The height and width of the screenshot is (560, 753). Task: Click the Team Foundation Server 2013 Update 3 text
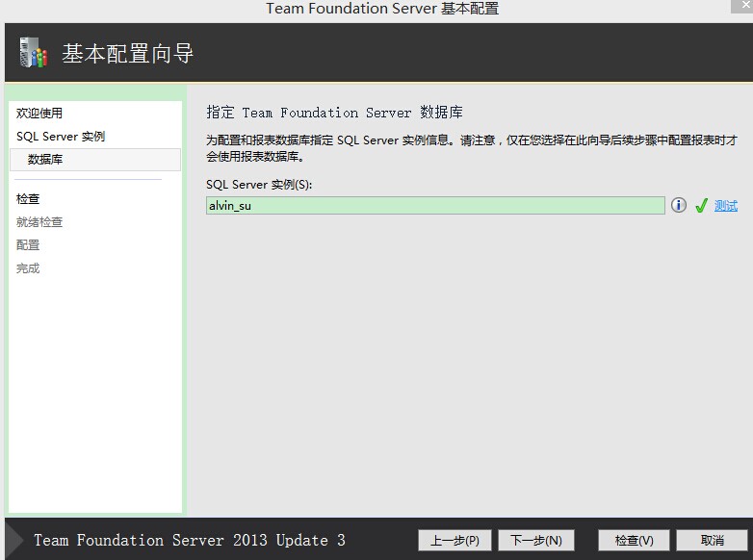[x=190, y=541]
